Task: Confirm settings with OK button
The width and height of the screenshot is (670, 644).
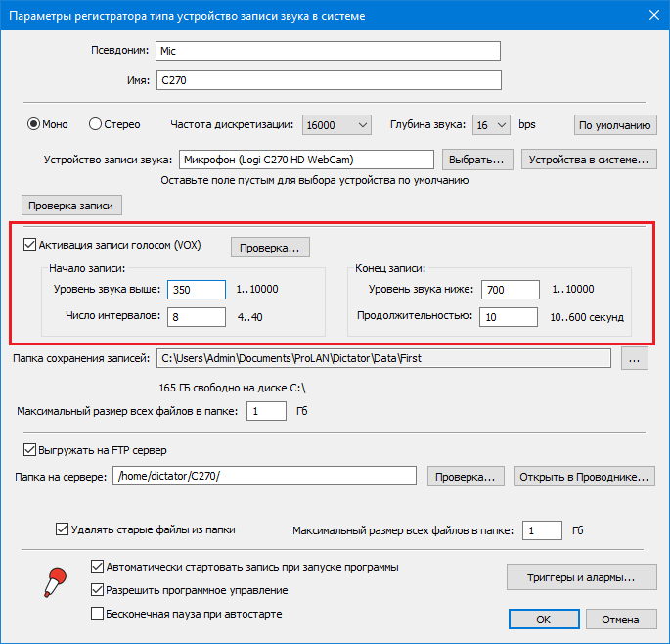Action: point(544,620)
